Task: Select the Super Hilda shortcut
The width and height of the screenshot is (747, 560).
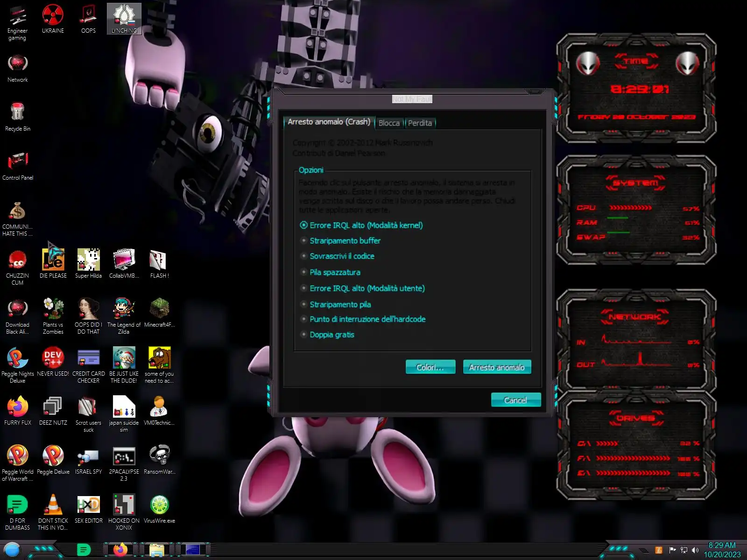Action: point(88,264)
